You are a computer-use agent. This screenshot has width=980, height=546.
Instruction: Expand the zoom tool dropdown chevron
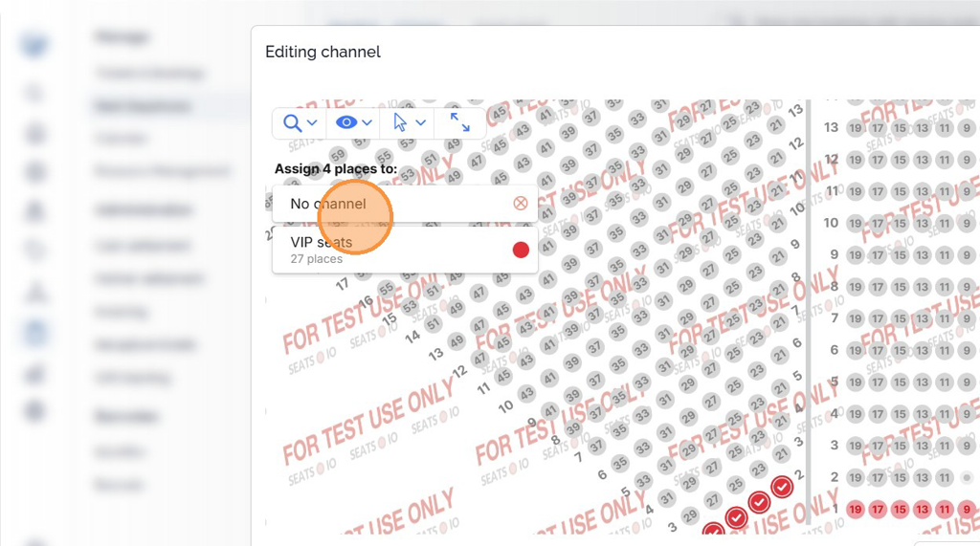tap(312, 123)
